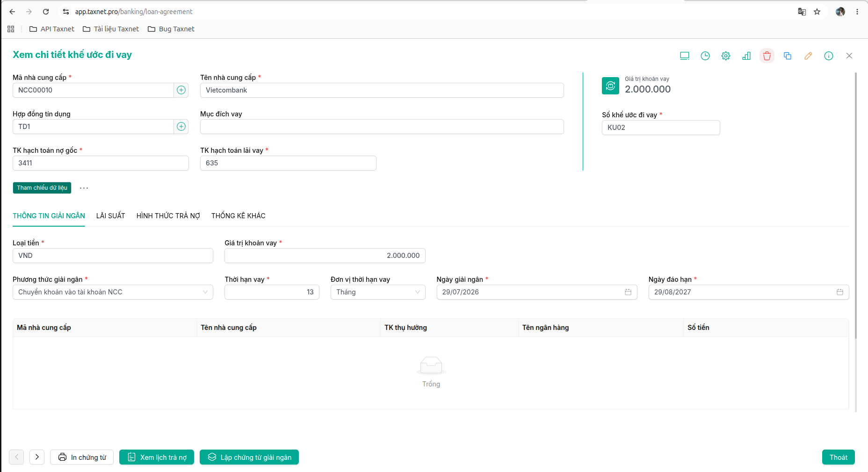This screenshot has width=868, height=472.
Task: Open the Đơn vị thời hạn vay dropdown
Action: pos(378,292)
